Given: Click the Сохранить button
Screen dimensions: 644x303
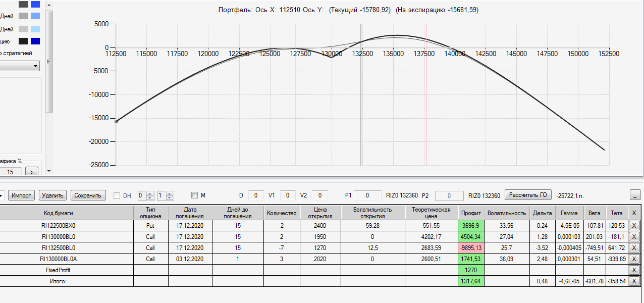Looking at the screenshot, I should 88,195.
